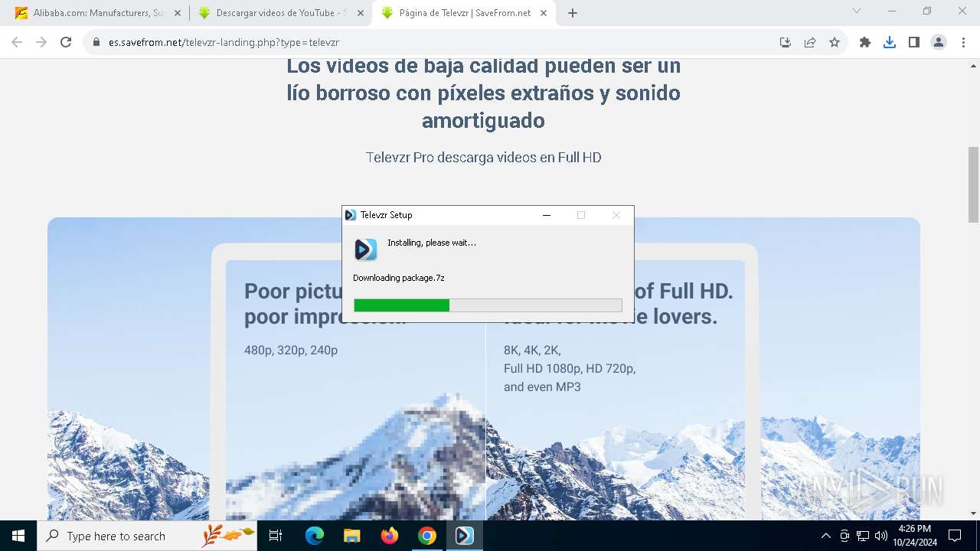Launch Firefox from taskbar
This screenshot has width=980, height=551.
pyautogui.click(x=390, y=536)
